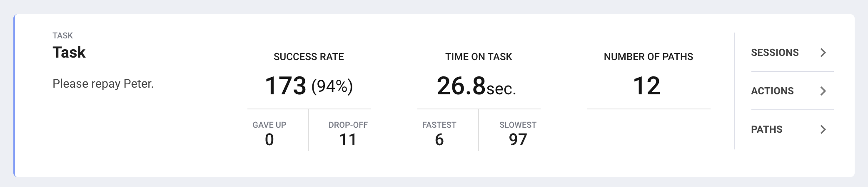Select the FASTEST time value of 6
Viewport: 868px width, 187px height.
(x=439, y=139)
